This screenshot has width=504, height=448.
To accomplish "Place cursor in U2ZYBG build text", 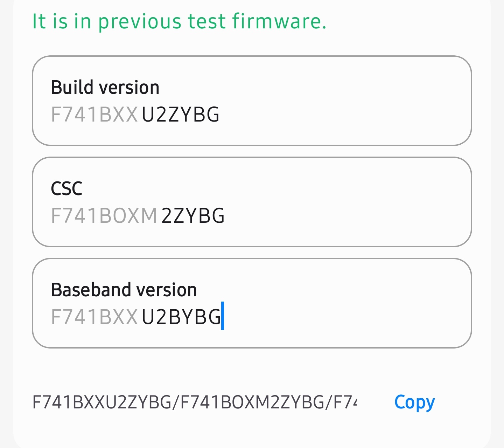I will tap(180, 115).
